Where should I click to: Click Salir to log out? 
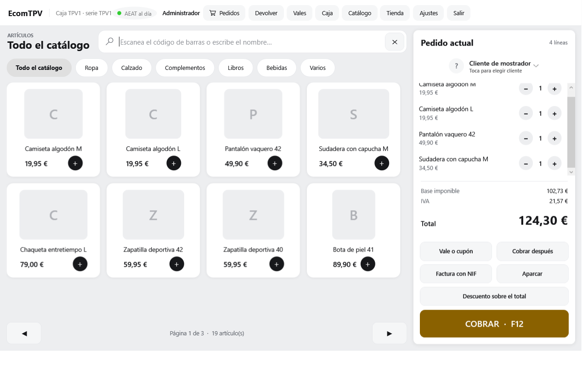(x=458, y=13)
